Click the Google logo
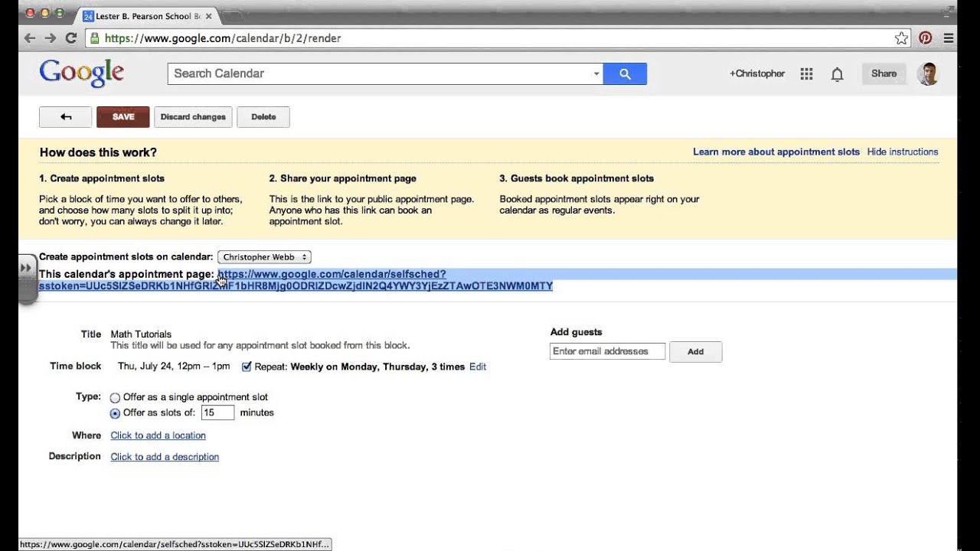This screenshot has width=980, height=551. pos(81,73)
